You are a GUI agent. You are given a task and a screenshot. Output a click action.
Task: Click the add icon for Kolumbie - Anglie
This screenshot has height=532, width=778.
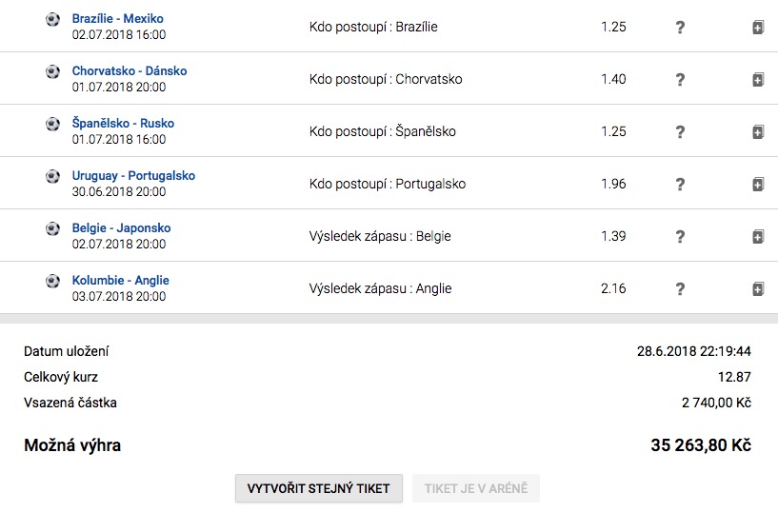pos(758,289)
